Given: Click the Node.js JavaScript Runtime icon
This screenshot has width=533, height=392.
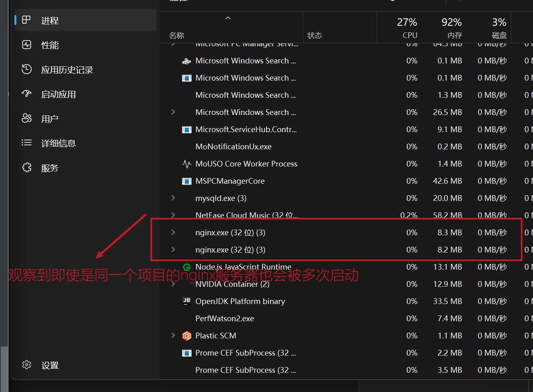Looking at the screenshot, I should pyautogui.click(x=186, y=267).
